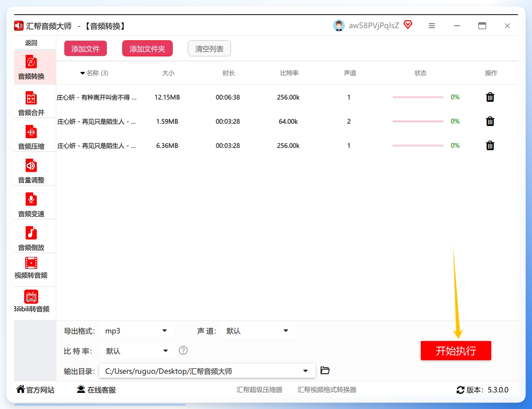The width and height of the screenshot is (532, 409).
Task: Click the 6.36MB size cell
Action: (x=167, y=146)
